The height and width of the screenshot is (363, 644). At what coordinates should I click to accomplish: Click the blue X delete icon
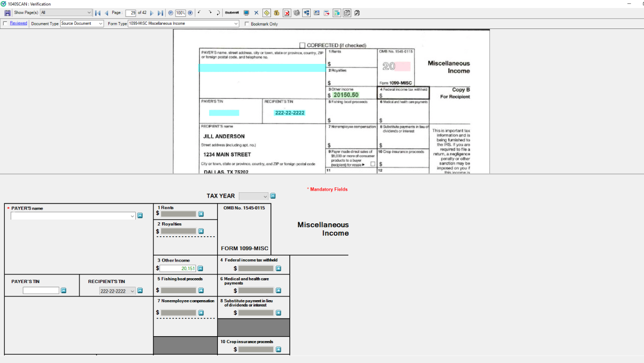coord(256,12)
